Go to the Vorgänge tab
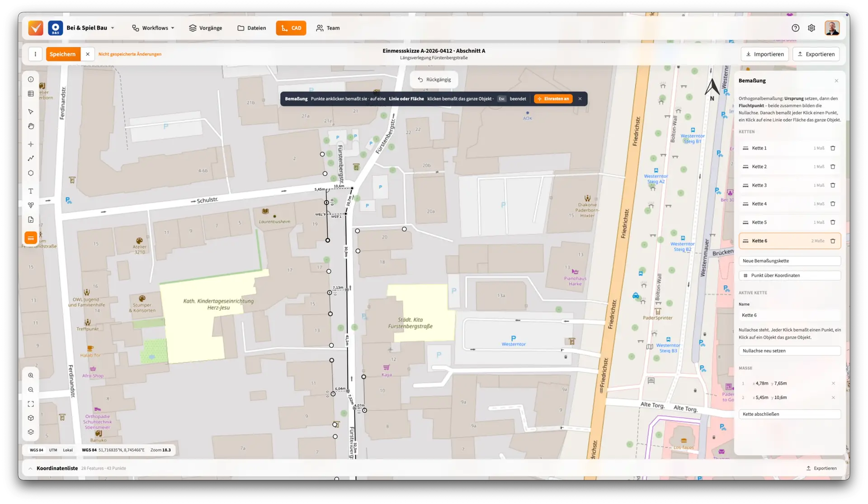 pyautogui.click(x=206, y=28)
